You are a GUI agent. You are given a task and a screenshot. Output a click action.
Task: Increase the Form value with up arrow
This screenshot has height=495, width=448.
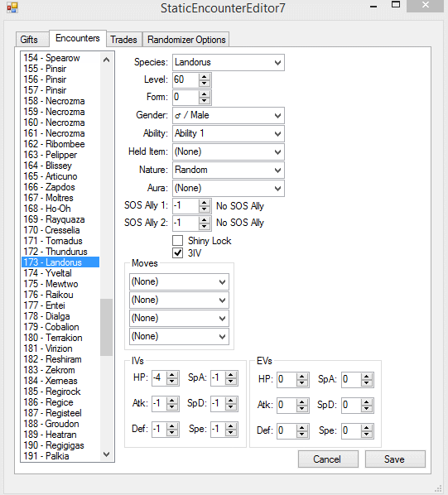pos(205,94)
